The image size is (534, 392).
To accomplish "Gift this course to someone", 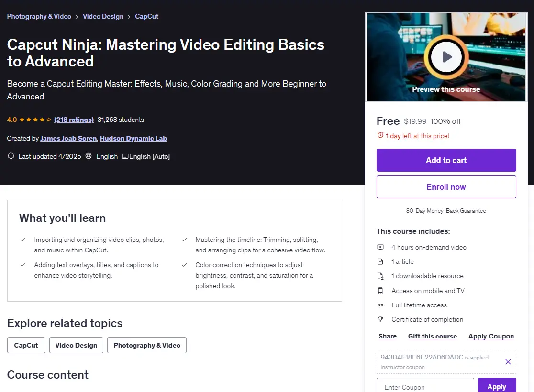I will coord(433,336).
